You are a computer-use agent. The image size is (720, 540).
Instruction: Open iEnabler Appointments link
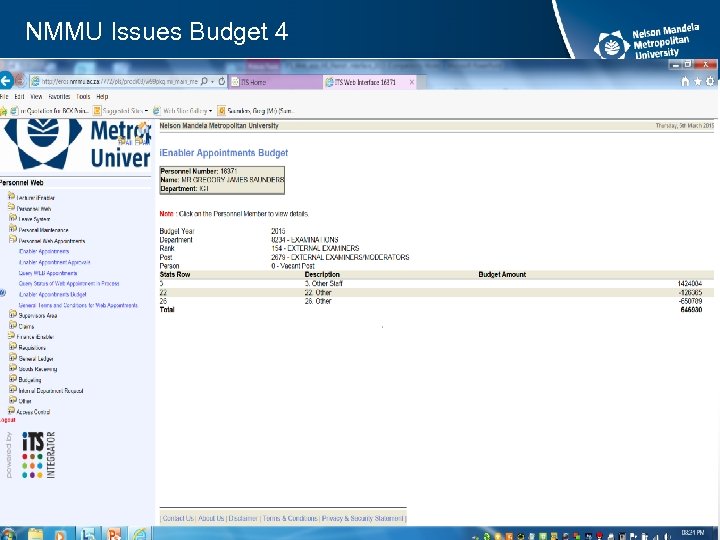(44, 252)
